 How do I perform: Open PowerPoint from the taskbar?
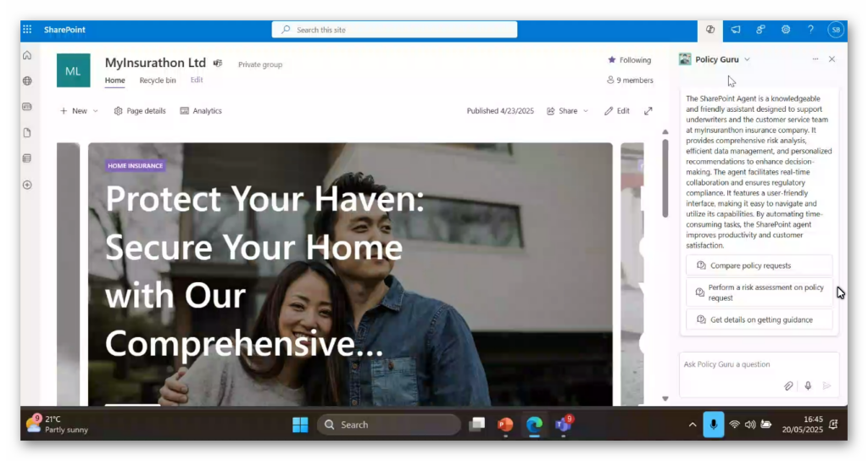coord(505,425)
